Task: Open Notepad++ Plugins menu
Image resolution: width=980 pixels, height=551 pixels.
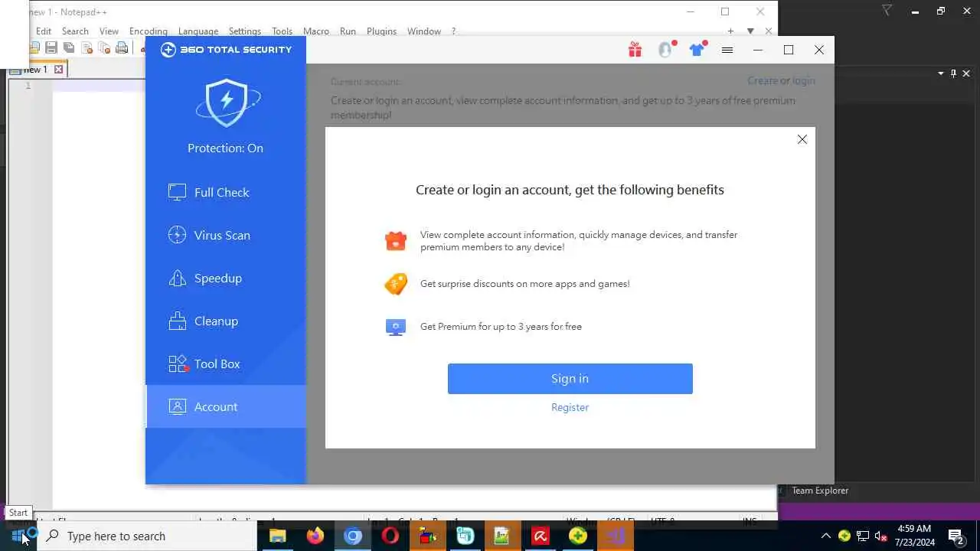Action: 381,31
